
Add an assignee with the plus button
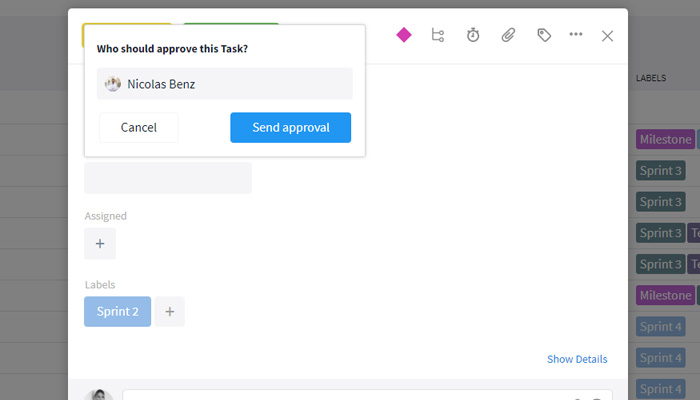click(x=100, y=243)
